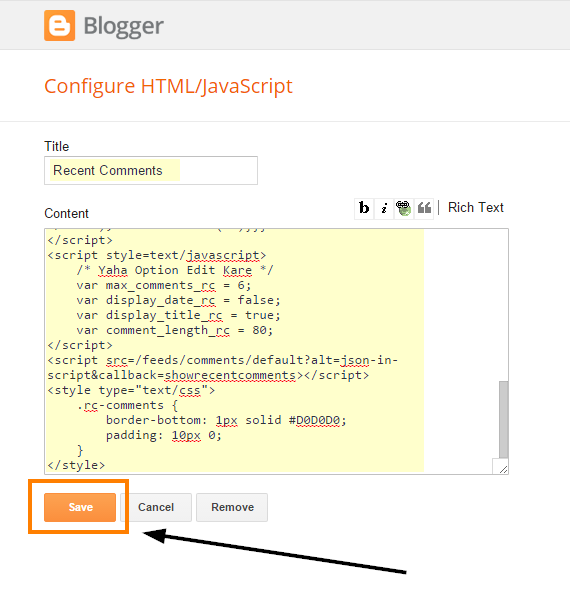This screenshot has height=600, width=570.
Task: Place cursor on the display_date_rc = false line
Action: (178, 300)
